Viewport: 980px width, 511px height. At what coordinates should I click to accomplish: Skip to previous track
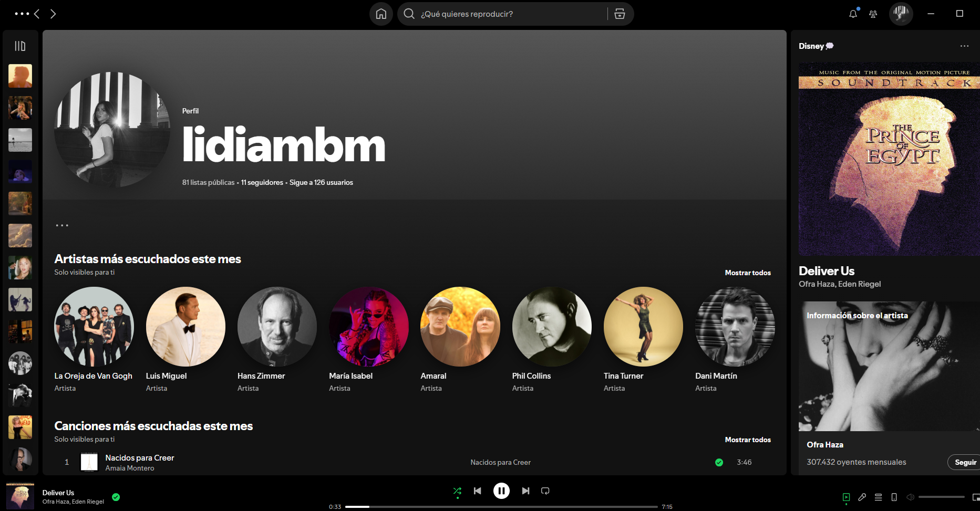point(477,491)
